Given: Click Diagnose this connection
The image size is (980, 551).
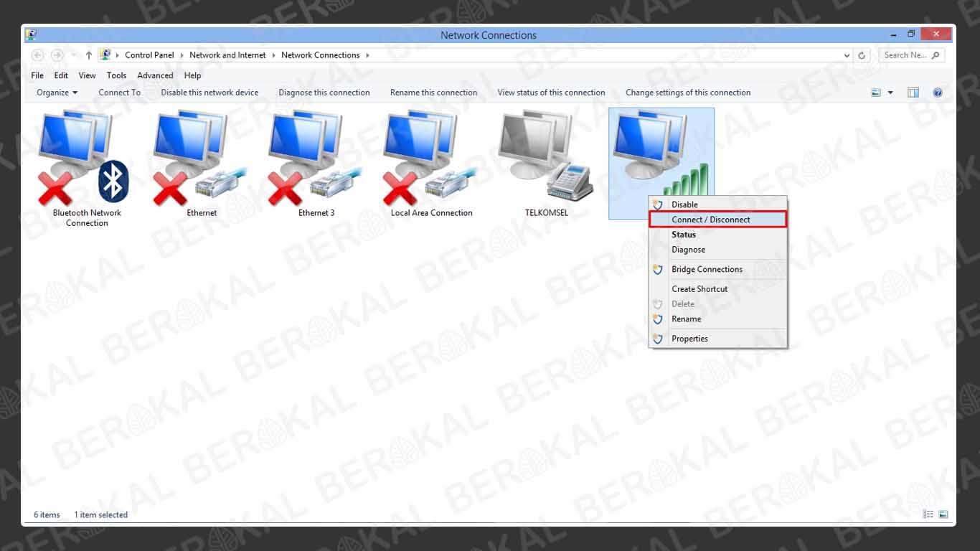Looking at the screenshot, I should 324,93.
